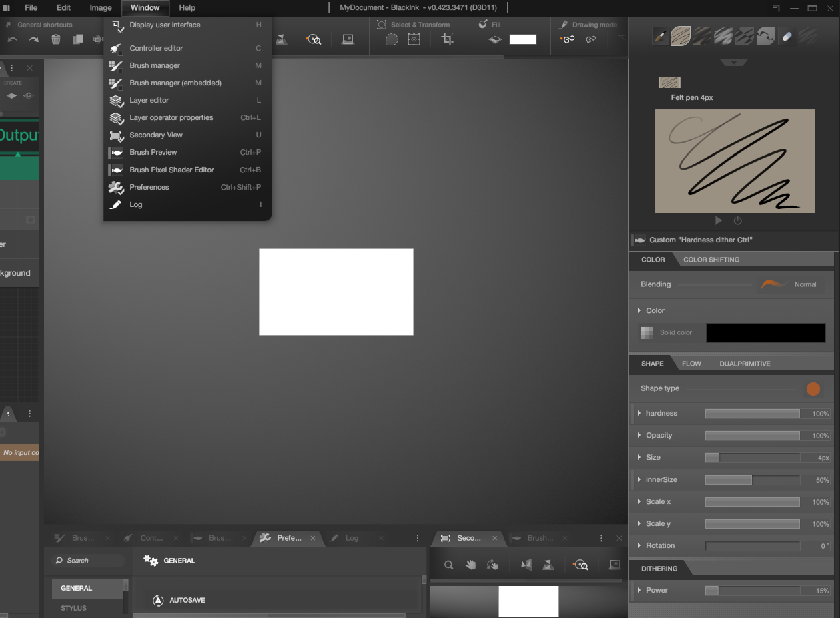Click the black solid color swatch
This screenshot has height=618, width=840.
coord(765,332)
